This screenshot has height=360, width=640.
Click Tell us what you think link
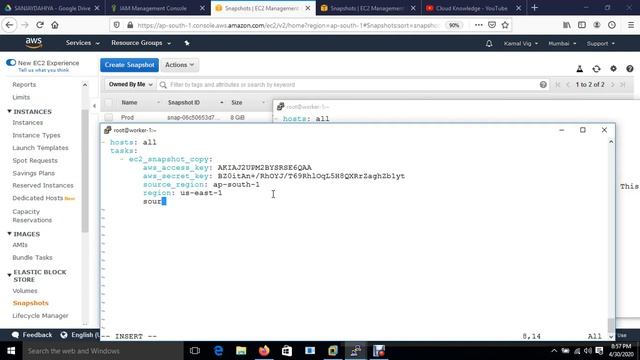[44, 70]
